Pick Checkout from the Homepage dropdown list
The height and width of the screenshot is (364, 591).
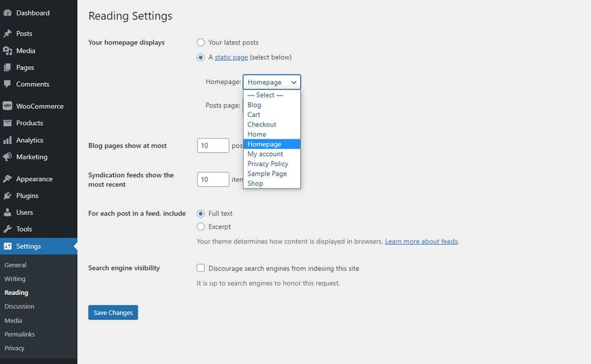pos(272,124)
